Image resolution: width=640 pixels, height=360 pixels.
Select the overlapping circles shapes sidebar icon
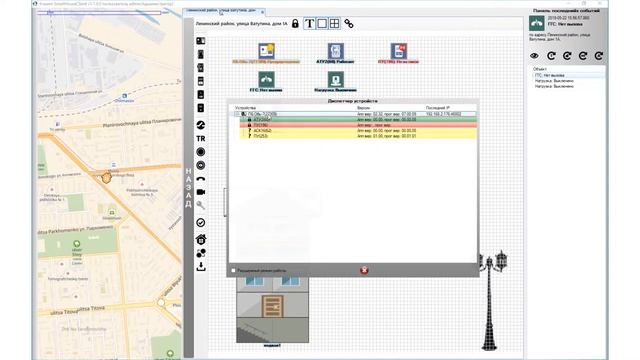(201, 253)
